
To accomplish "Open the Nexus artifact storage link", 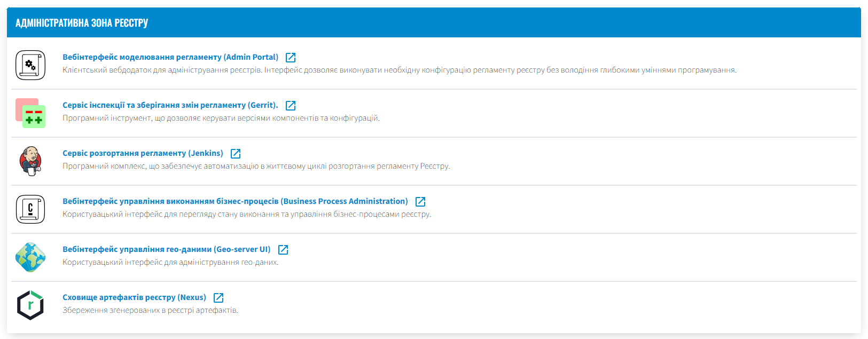I will (134, 297).
